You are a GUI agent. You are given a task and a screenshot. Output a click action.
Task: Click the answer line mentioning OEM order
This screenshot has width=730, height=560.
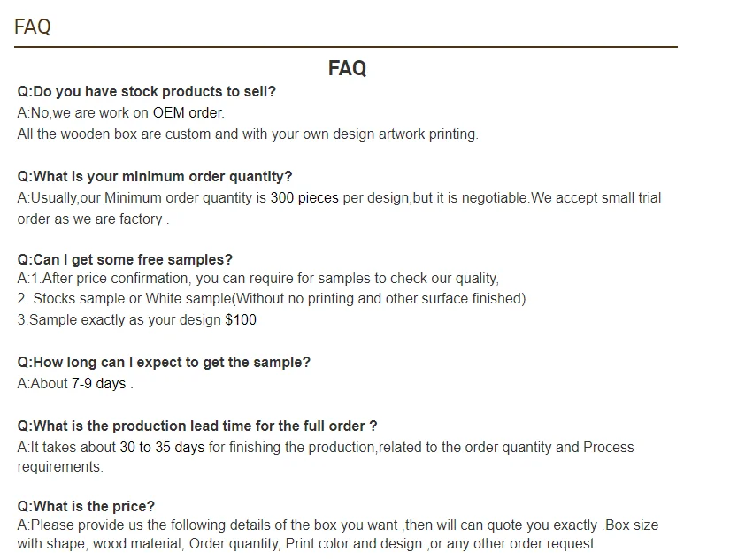[121, 112]
